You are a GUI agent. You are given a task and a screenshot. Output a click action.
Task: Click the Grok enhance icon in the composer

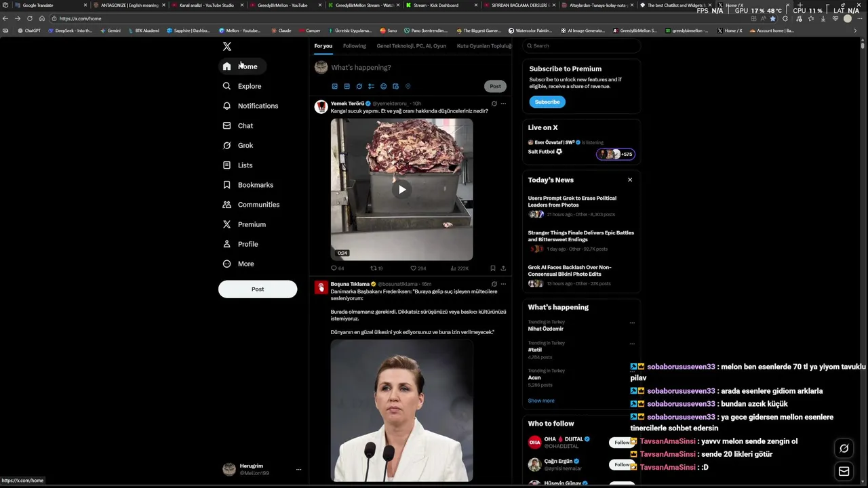(359, 86)
